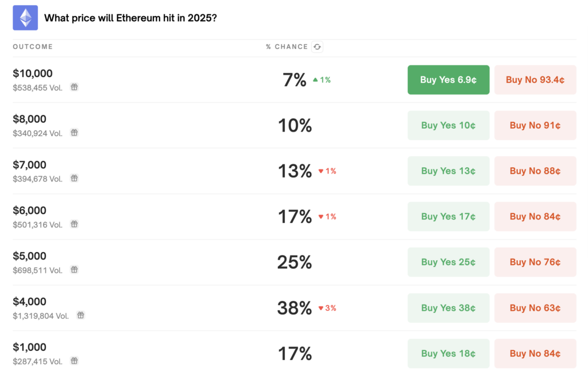Click the refresh icon beside % Chance
This screenshot has height=386, width=588.
click(317, 47)
